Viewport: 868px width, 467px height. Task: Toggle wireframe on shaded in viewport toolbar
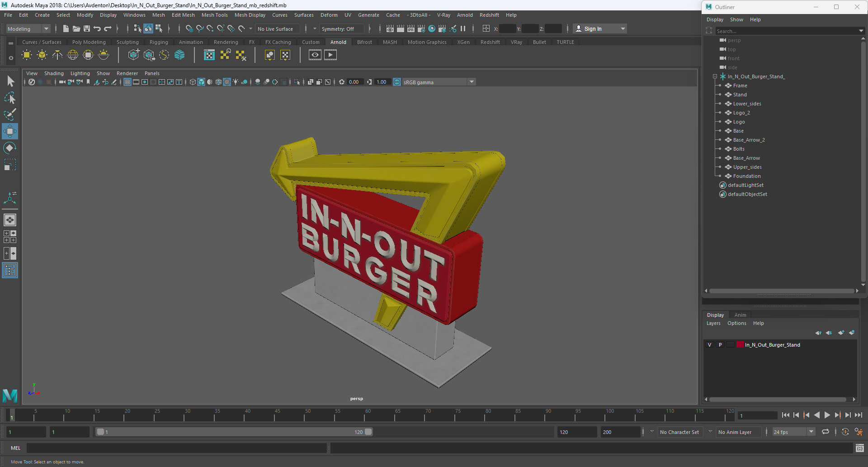click(x=218, y=82)
